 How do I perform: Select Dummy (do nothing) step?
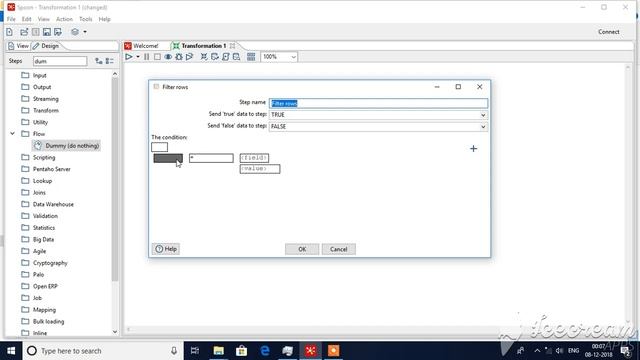[x=67, y=146]
